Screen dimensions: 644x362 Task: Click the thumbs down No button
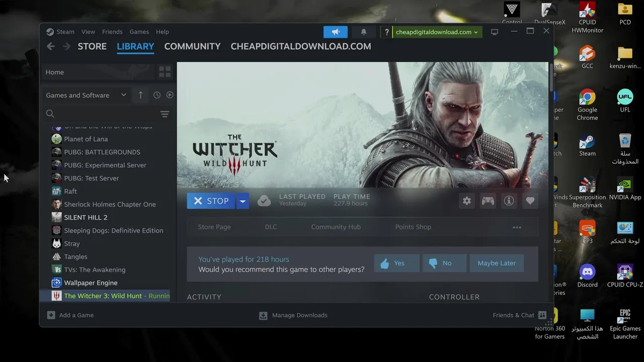tap(445, 263)
